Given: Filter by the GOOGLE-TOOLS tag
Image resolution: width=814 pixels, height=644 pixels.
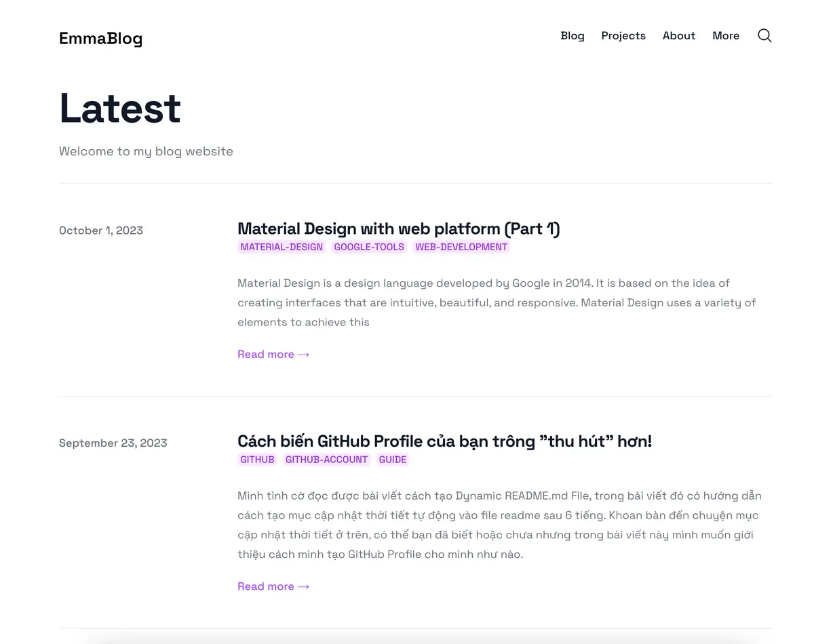Looking at the screenshot, I should tap(369, 247).
